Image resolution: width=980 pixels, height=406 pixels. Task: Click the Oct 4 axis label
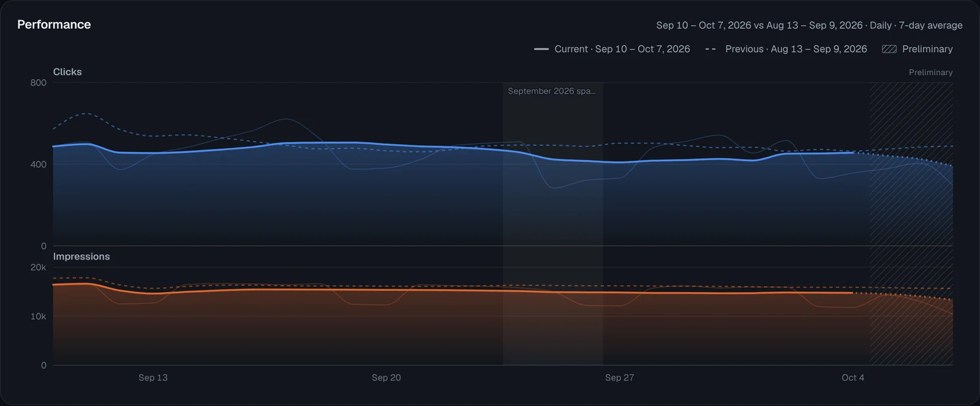pos(853,378)
